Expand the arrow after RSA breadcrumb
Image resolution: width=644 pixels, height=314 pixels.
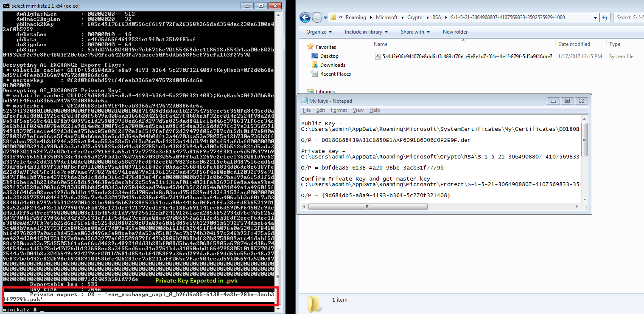tap(445, 17)
